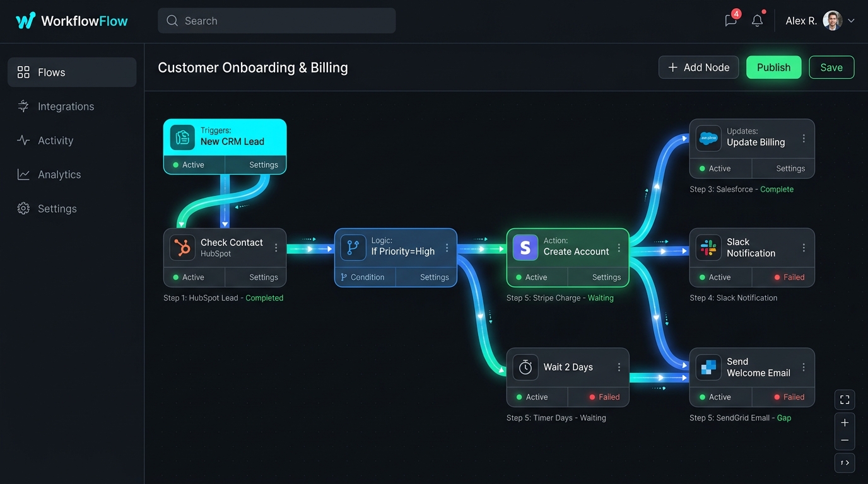This screenshot has height=484, width=868.
Task: Click the Add Node button
Action: point(698,67)
